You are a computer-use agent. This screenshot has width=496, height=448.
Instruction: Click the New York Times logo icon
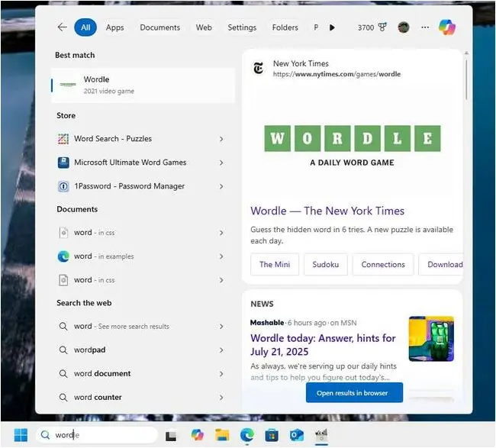(x=259, y=68)
